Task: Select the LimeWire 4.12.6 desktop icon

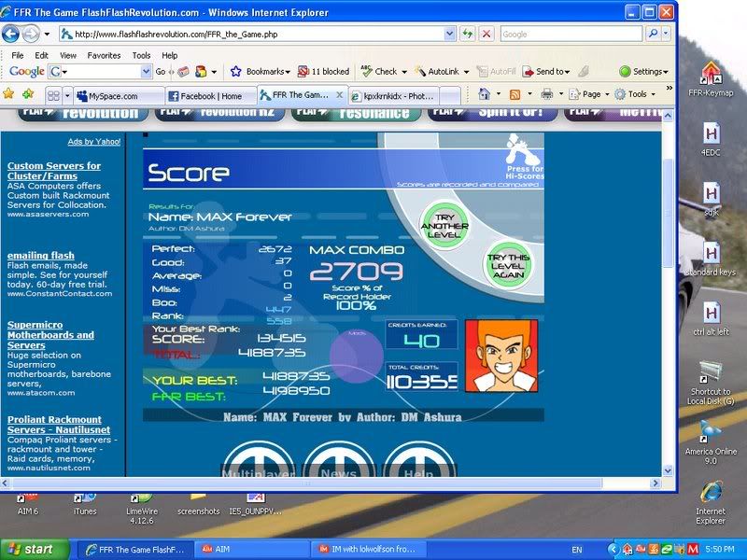Action: [x=142, y=510]
